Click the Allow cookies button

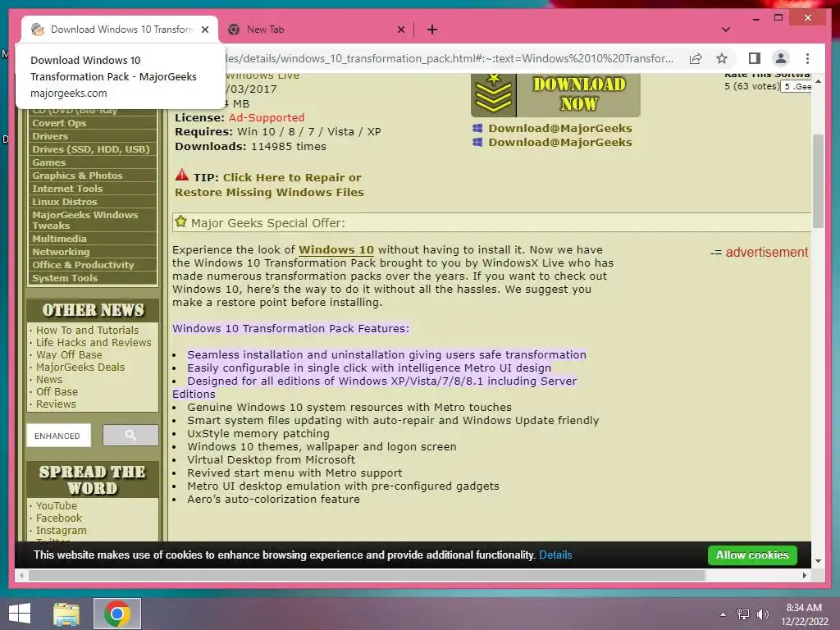tap(752, 555)
